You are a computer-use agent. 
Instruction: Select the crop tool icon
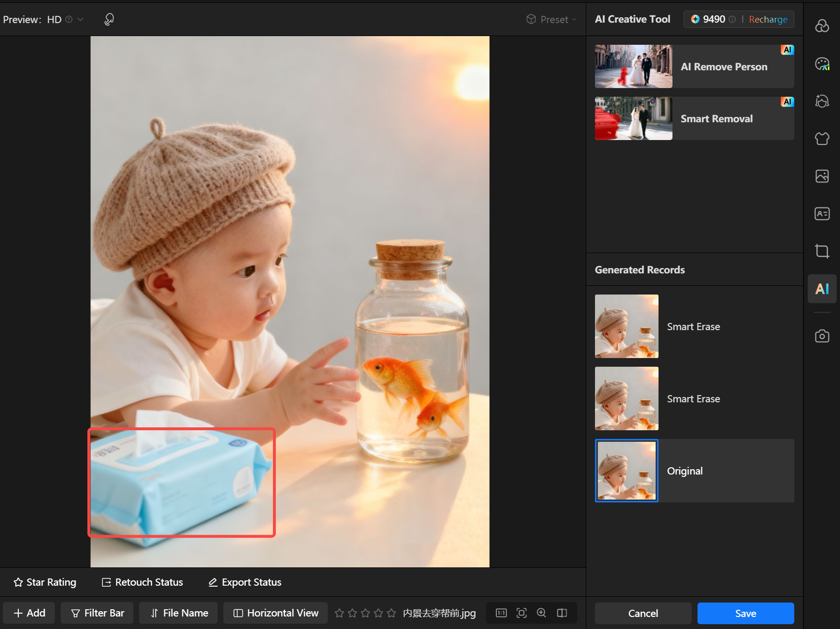click(822, 251)
